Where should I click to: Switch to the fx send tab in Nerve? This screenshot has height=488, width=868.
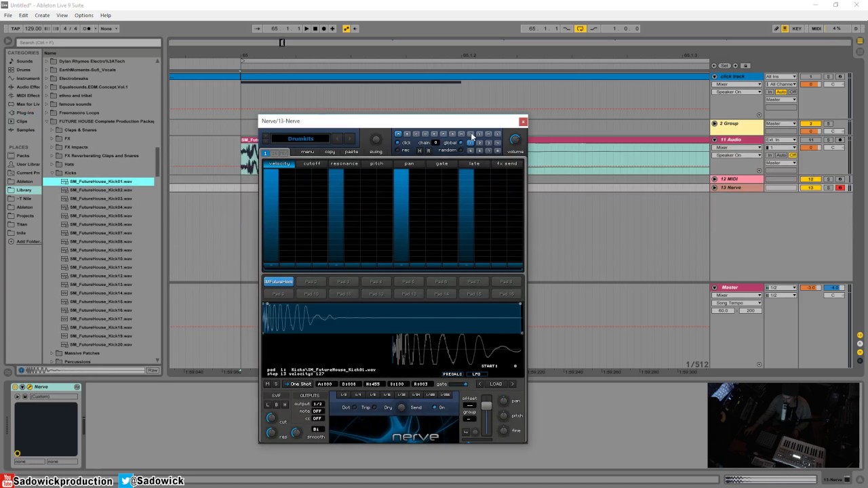[507, 163]
